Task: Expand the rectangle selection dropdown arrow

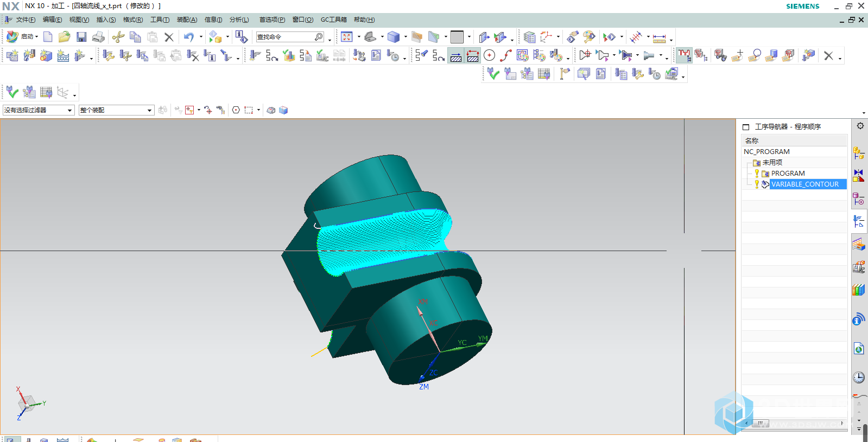Action: 258,110
